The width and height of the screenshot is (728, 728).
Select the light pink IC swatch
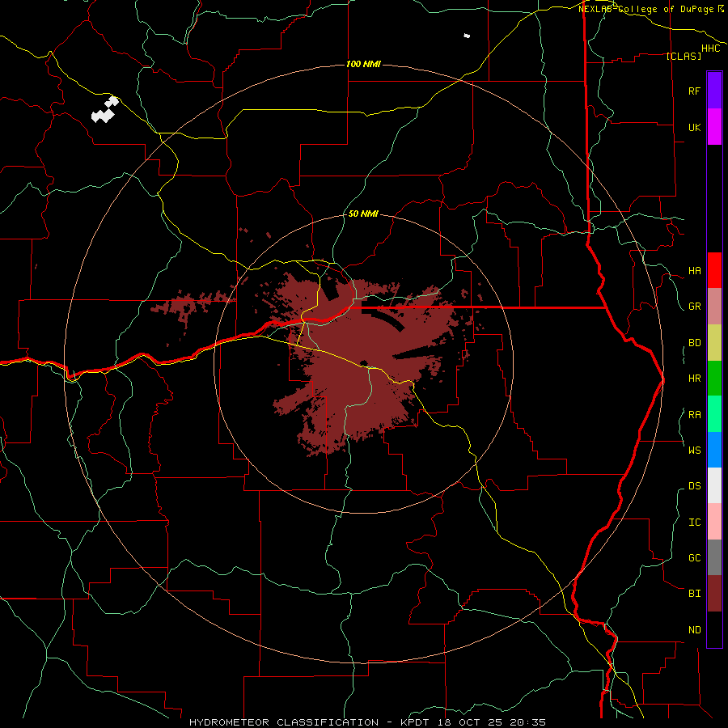coord(714,522)
